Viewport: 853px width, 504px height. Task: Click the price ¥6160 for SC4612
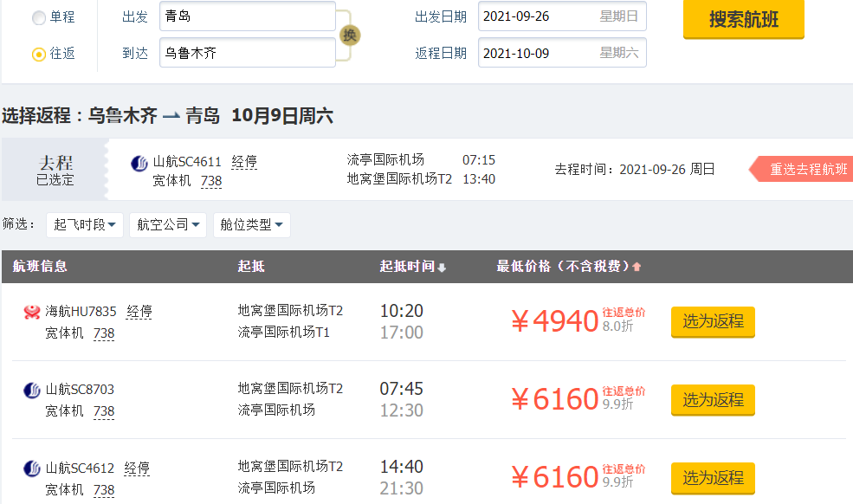555,477
